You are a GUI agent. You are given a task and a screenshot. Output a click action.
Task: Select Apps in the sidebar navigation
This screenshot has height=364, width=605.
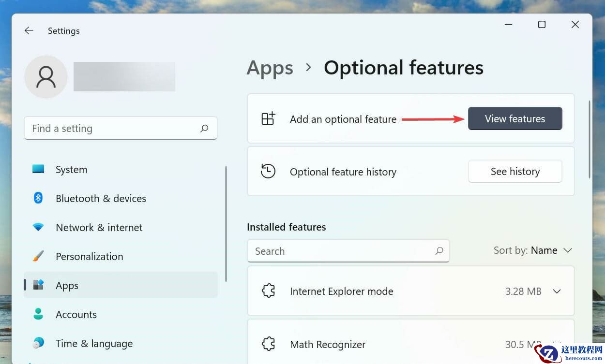click(67, 285)
